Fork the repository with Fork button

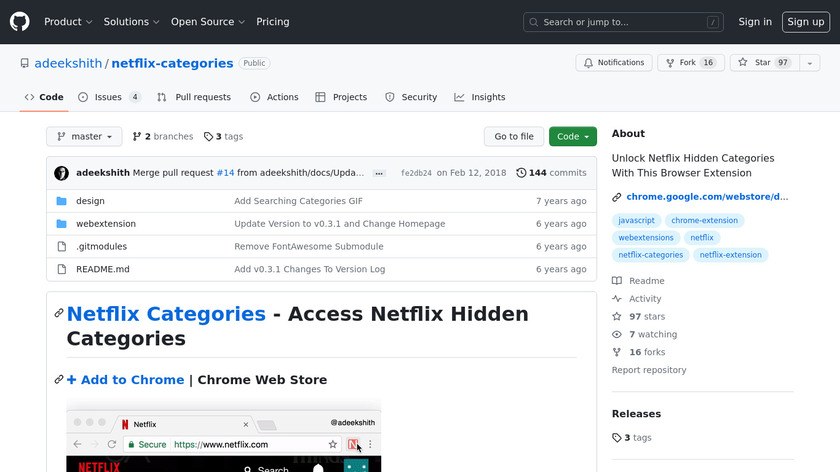(x=691, y=63)
